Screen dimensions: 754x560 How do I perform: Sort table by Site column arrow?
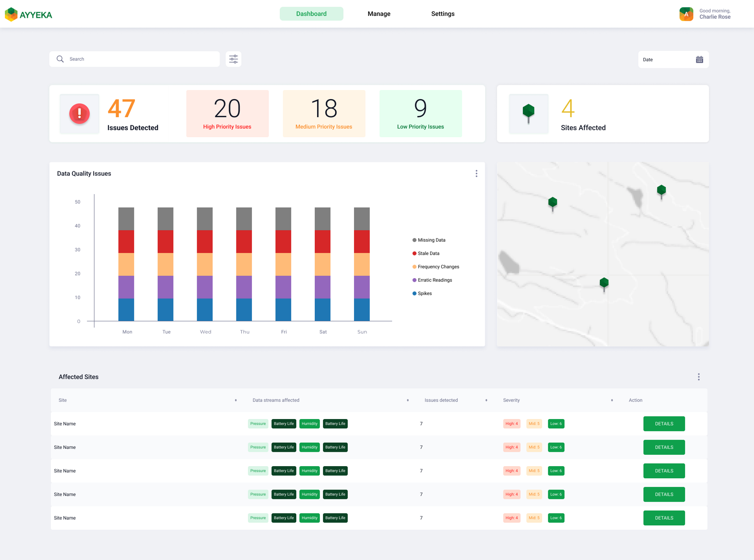point(236,400)
